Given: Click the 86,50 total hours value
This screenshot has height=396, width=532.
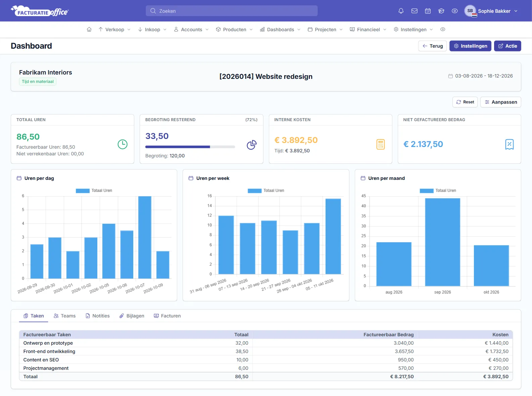Looking at the screenshot, I should [x=28, y=137].
